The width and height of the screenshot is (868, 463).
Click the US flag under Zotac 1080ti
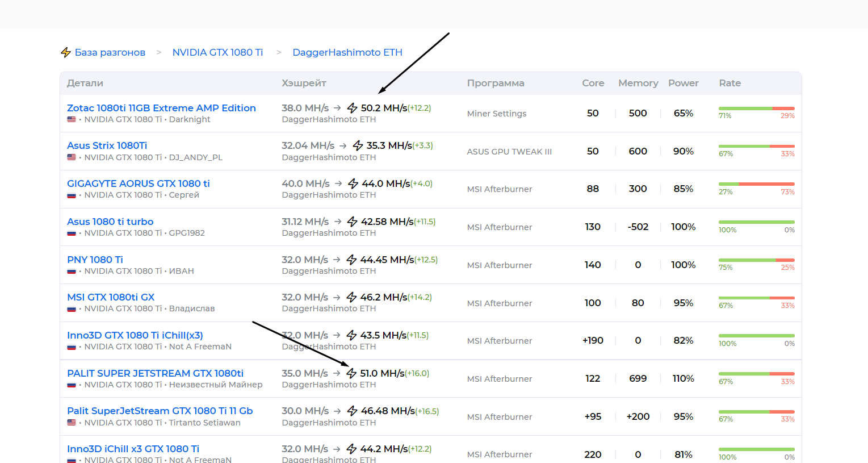pos(72,119)
